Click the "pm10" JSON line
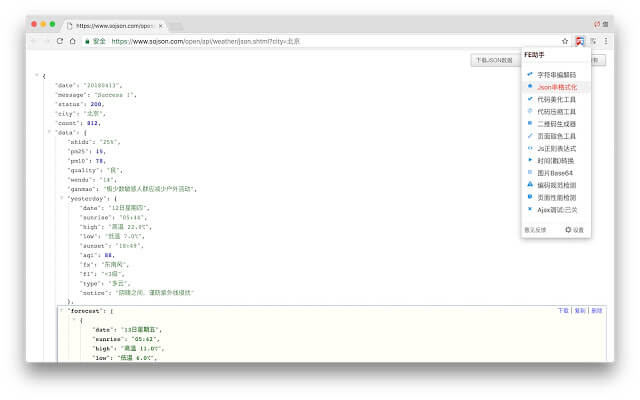This screenshot has width=640, height=400. pyautogui.click(x=87, y=161)
